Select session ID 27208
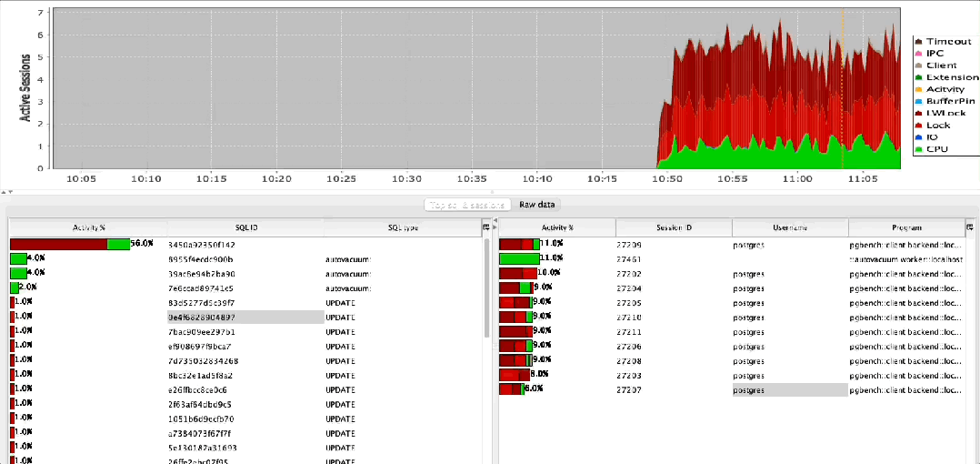The height and width of the screenshot is (464, 980). coord(629,361)
